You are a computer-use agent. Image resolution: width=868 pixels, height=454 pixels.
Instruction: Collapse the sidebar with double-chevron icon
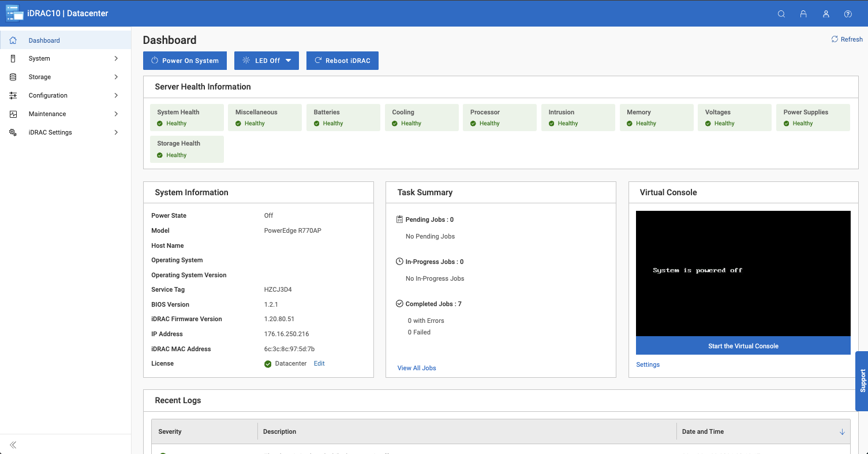click(13, 445)
